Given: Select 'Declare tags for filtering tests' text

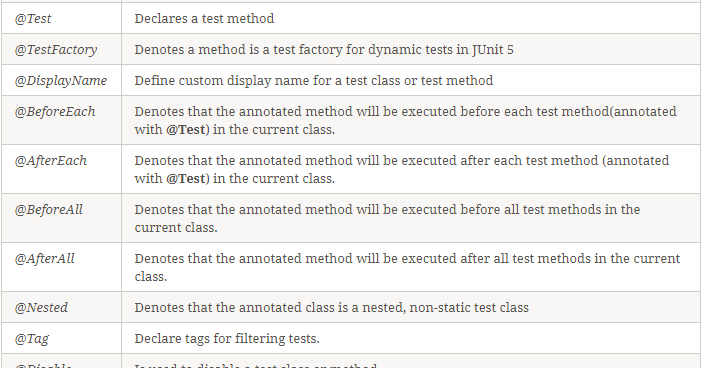Looking at the screenshot, I should pyautogui.click(x=227, y=338).
